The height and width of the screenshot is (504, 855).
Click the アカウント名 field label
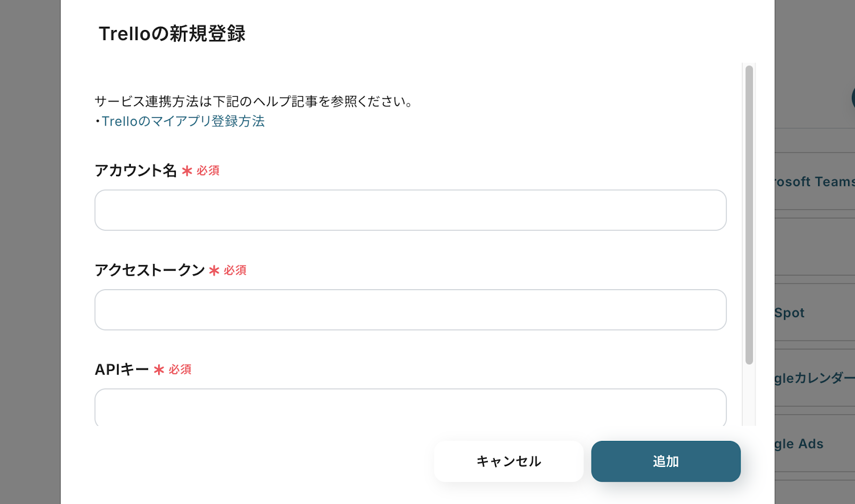click(136, 170)
